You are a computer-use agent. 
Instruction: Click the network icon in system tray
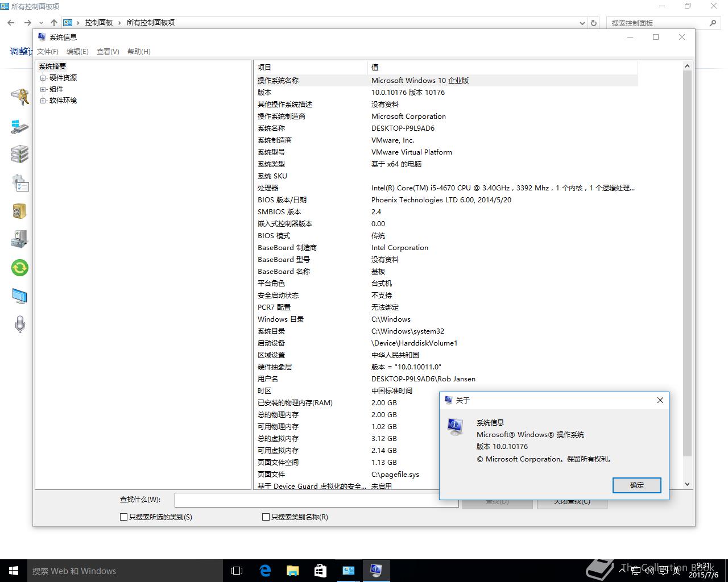(635, 571)
